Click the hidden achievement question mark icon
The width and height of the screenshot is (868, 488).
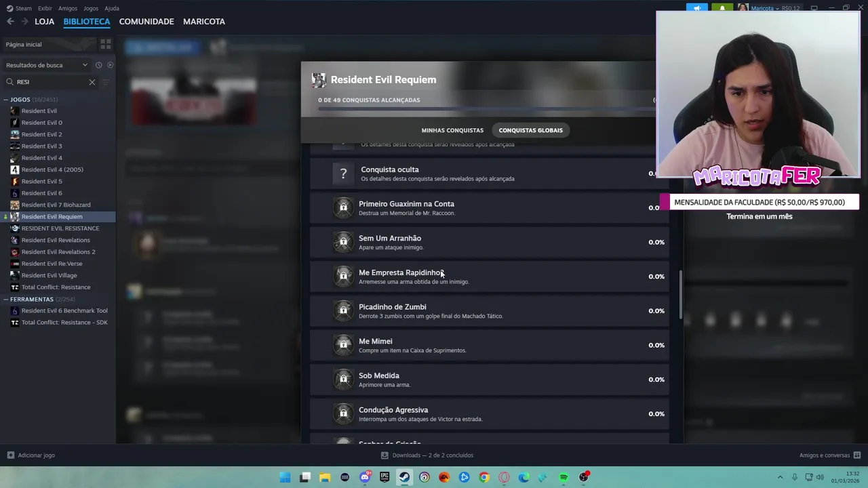[343, 174]
